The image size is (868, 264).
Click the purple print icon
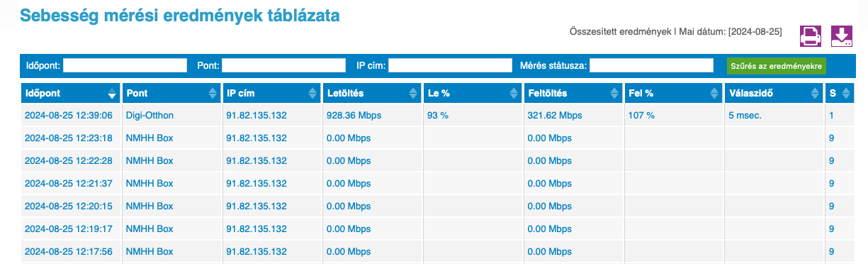click(x=811, y=35)
